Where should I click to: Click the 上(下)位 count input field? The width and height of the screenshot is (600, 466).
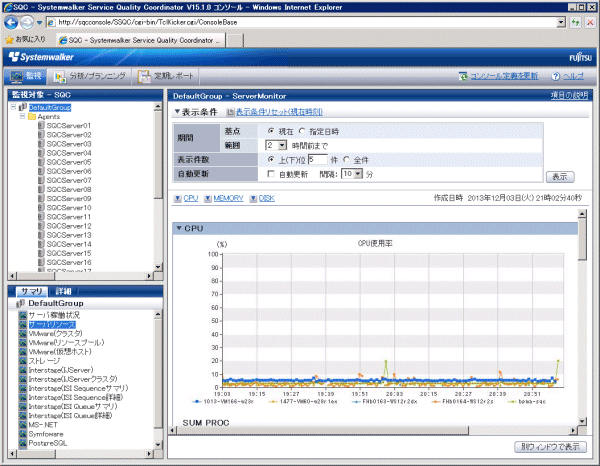318,160
